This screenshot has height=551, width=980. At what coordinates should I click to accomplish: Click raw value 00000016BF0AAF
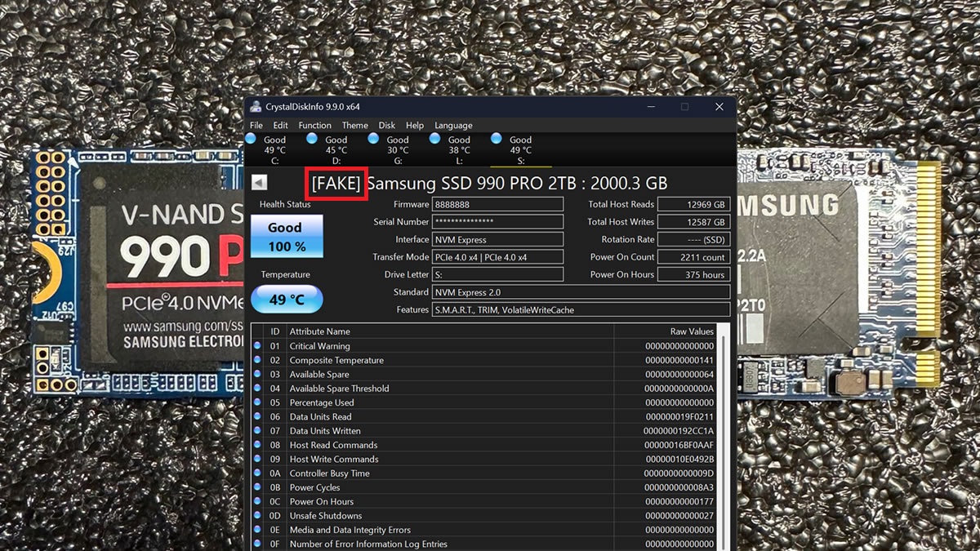click(679, 445)
